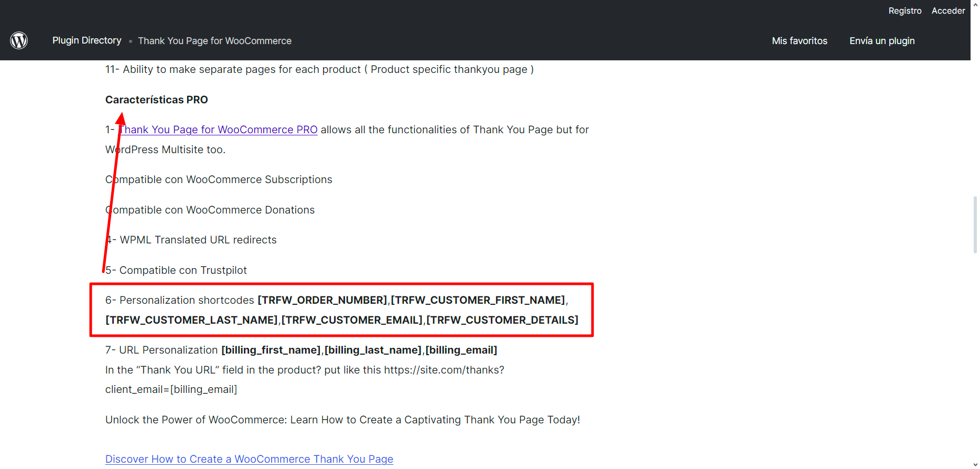Screen dimensions: 980x469
Task: Click Thank You Page for WooCommerce breadcrumb
Action: coord(214,41)
